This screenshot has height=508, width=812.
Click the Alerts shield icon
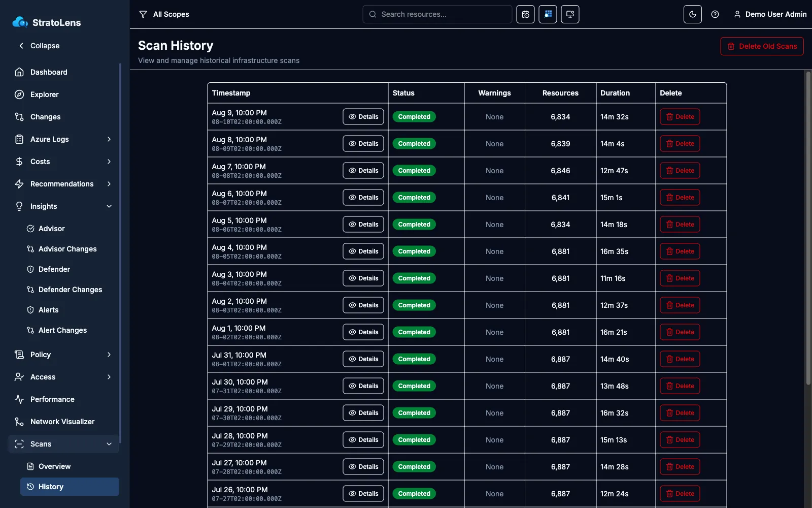point(30,310)
